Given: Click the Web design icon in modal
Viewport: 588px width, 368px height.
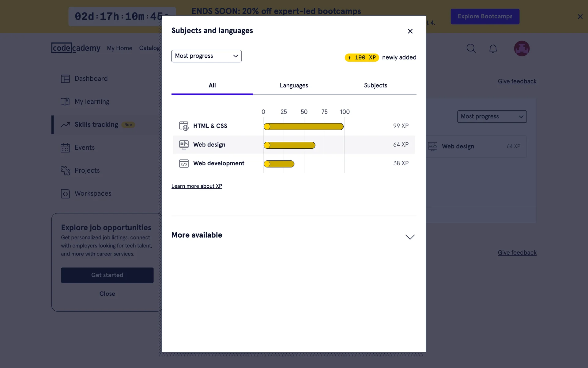Looking at the screenshot, I should pyautogui.click(x=184, y=145).
